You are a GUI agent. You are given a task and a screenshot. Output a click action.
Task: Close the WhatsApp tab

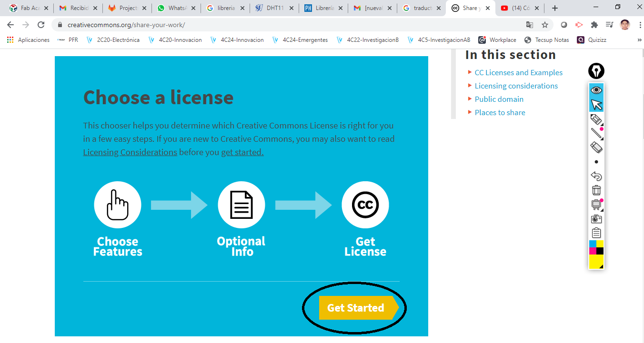click(x=193, y=8)
